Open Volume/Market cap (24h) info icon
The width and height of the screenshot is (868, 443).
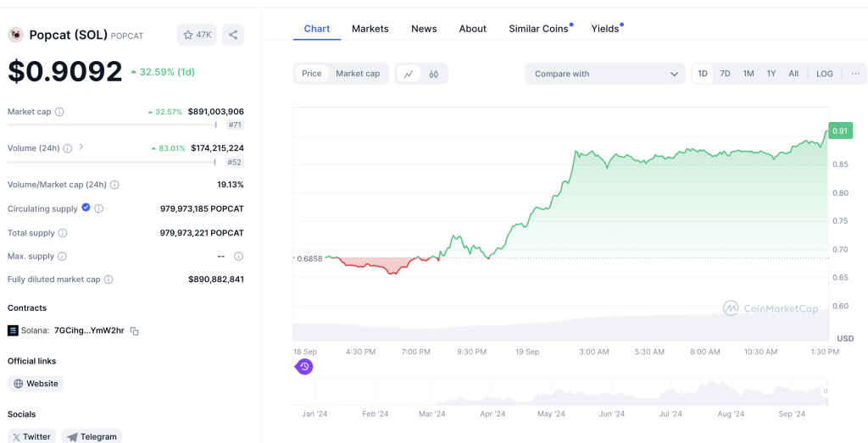coord(114,185)
